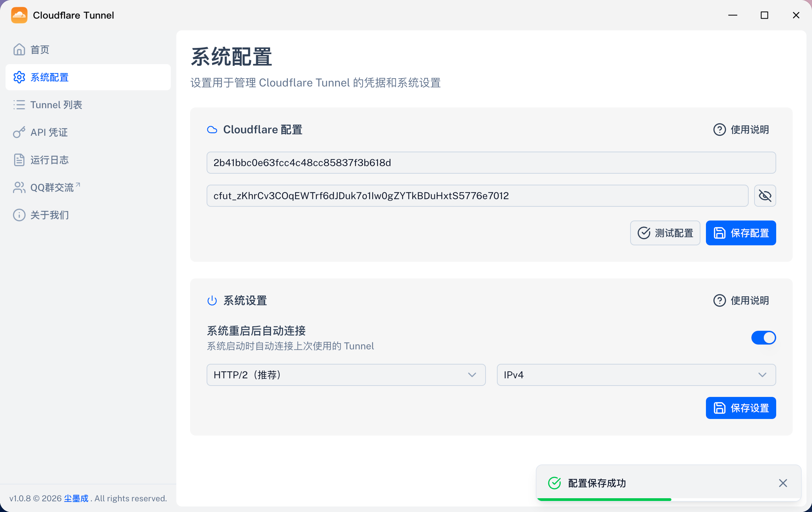Image resolution: width=812 pixels, height=512 pixels.
Task: Click the document icon for 运行日志
Action: tap(19, 160)
